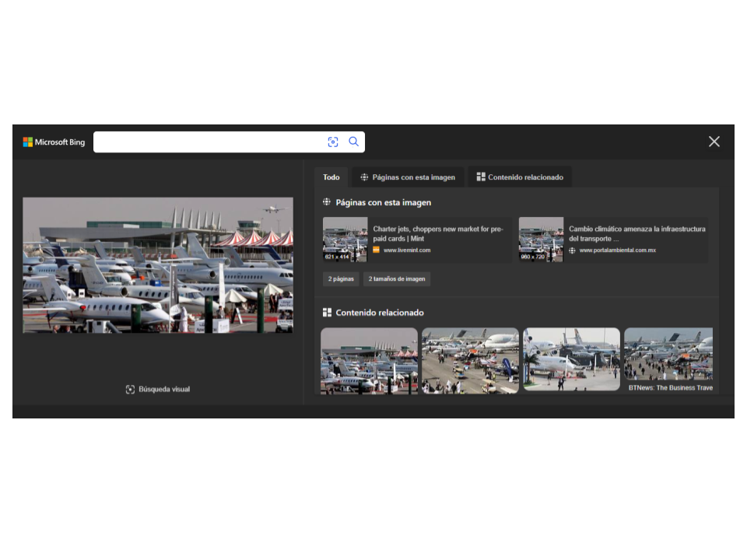Click the Microsoft Bing logo

coord(54,142)
